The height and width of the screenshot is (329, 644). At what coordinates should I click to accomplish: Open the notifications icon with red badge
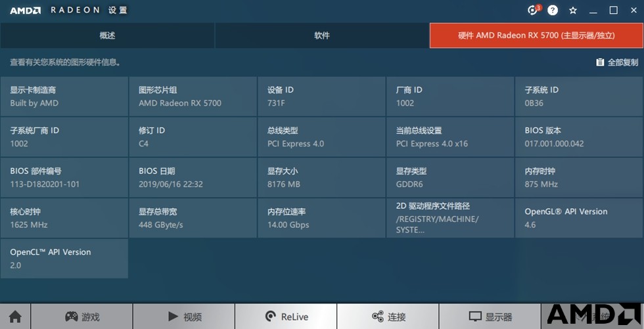pyautogui.click(x=534, y=10)
